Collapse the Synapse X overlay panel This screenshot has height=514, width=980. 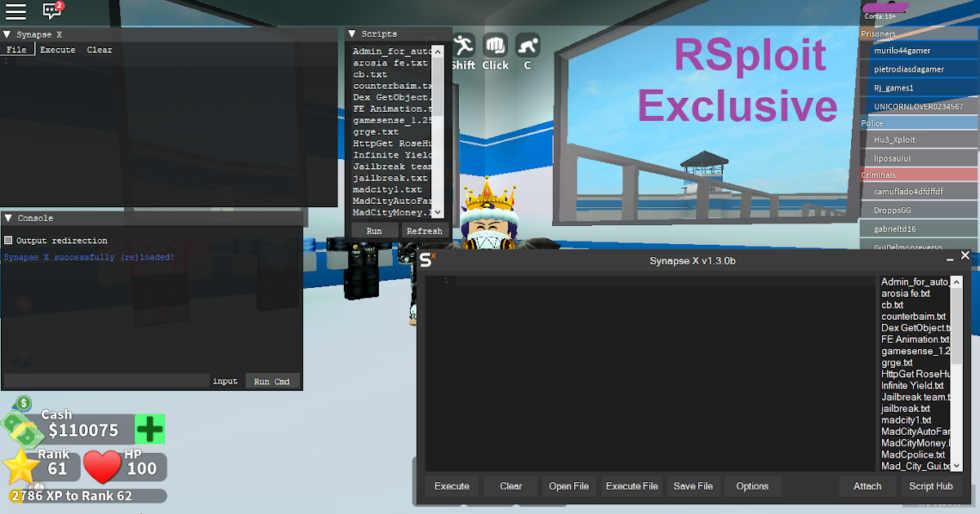[7, 35]
